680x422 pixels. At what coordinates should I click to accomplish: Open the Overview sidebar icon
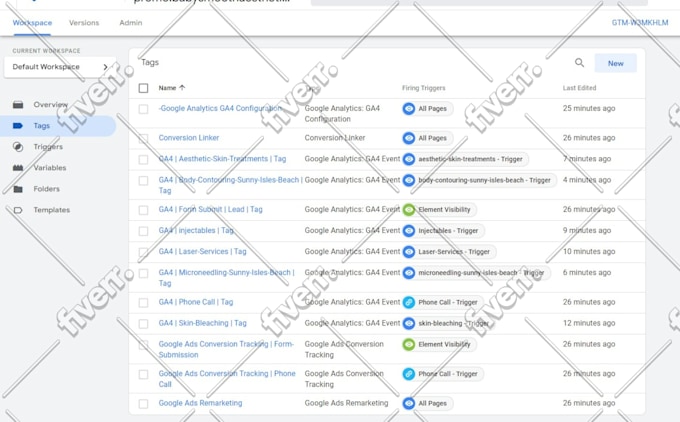[x=18, y=105]
